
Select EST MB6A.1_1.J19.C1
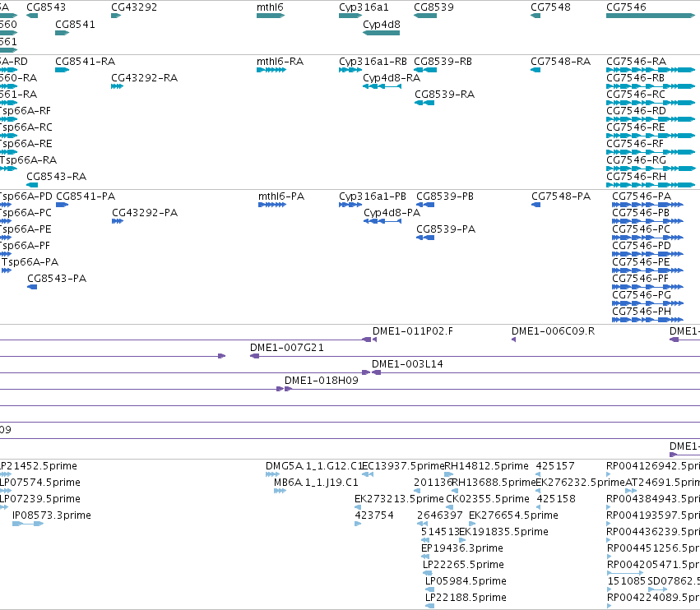pos(316,483)
